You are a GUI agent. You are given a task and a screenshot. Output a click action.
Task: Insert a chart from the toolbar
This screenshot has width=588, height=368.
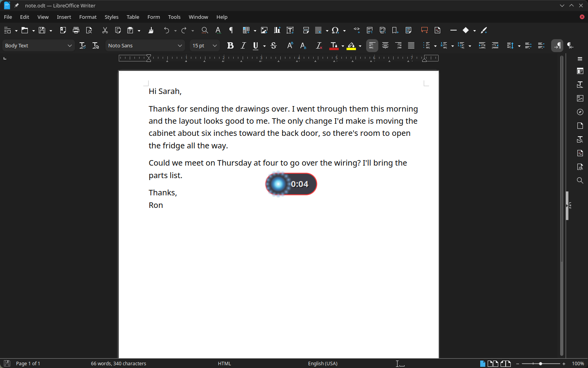pos(277,30)
